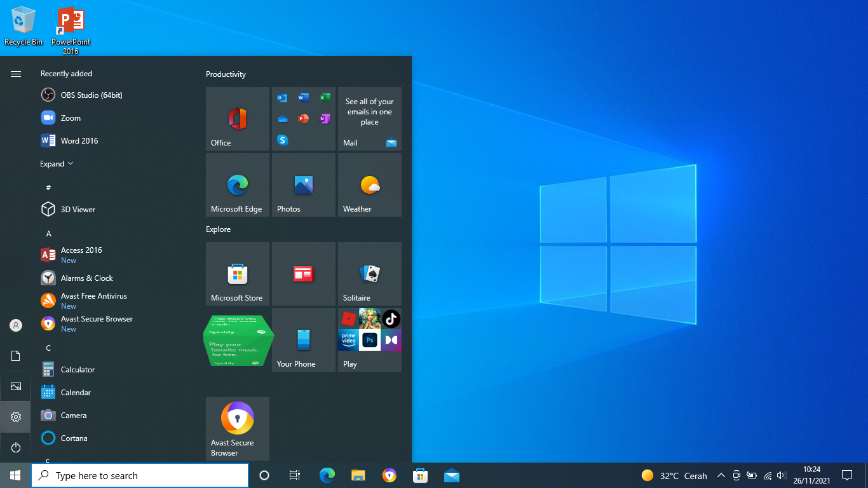Click letter C header in app list
This screenshot has height=488, width=868.
tap(48, 348)
